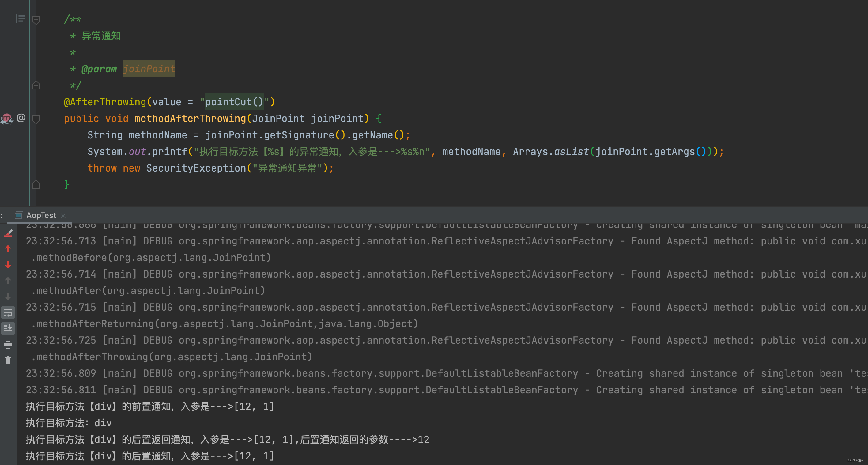Select the AopTest run tab
This screenshot has width=868, height=465.
tap(40, 215)
